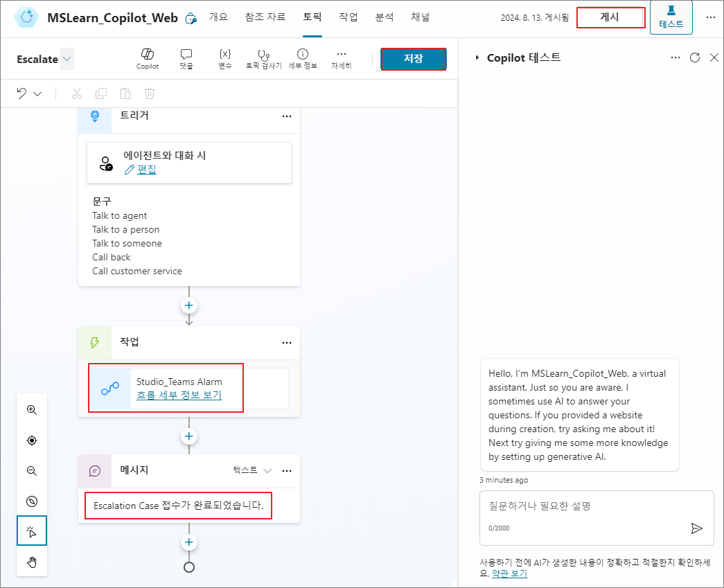The width and height of the screenshot is (724, 588).
Task: Open the comments (댓글) tool
Action: pyautogui.click(x=186, y=59)
